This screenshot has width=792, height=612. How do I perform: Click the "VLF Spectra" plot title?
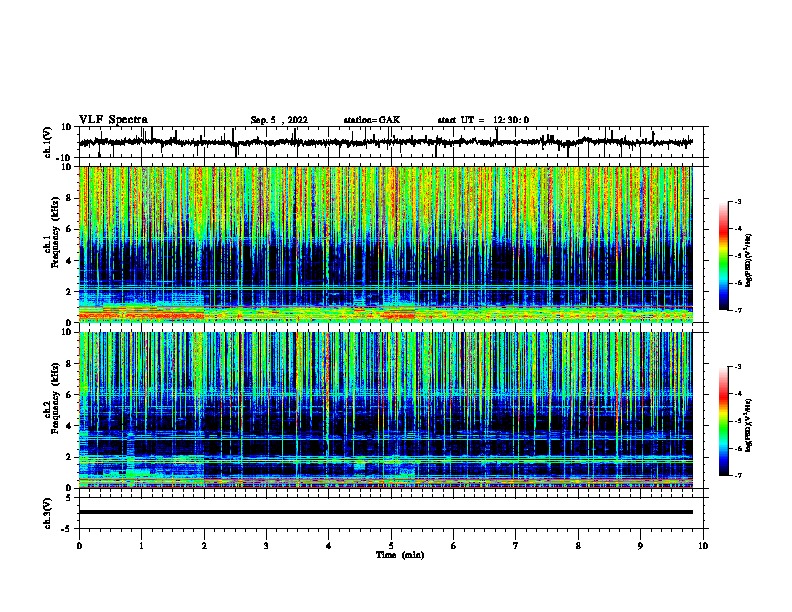click(x=113, y=120)
